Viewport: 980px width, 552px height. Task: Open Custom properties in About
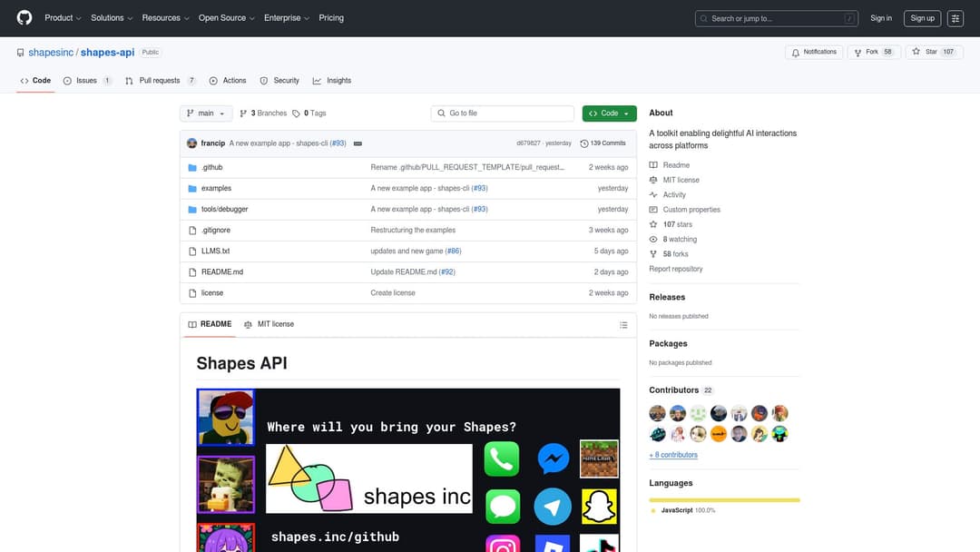(x=684, y=210)
